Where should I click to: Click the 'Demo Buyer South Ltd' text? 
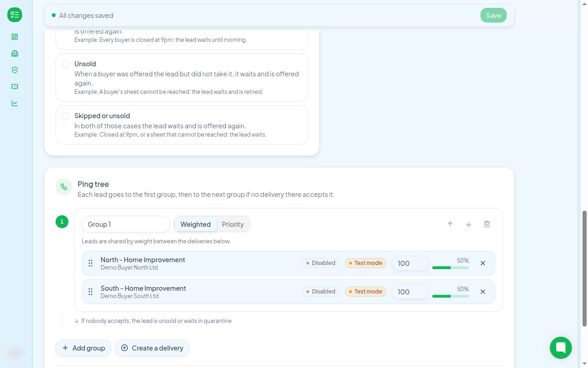[x=130, y=296]
